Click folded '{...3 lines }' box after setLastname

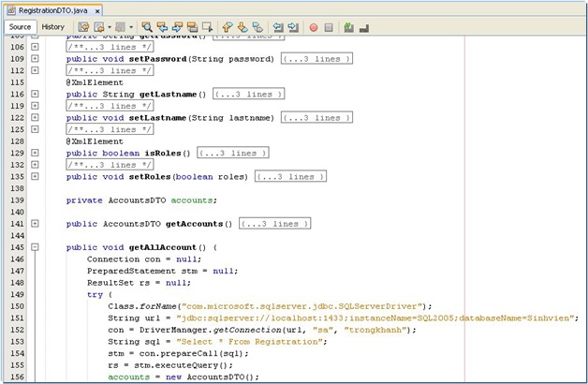(x=316, y=118)
